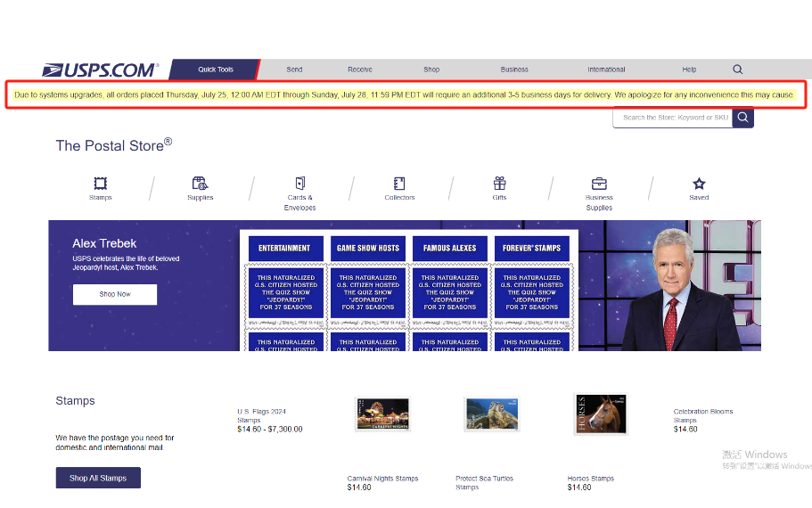Click the Stamps section heading

click(75, 401)
